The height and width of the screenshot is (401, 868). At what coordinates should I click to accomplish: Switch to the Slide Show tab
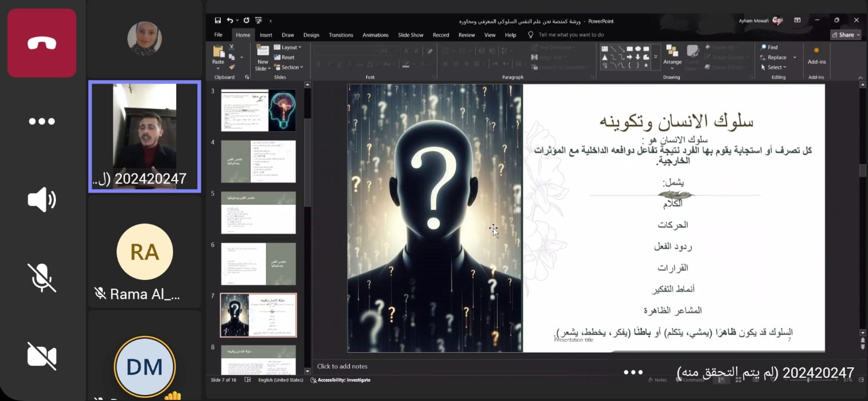pyautogui.click(x=410, y=35)
